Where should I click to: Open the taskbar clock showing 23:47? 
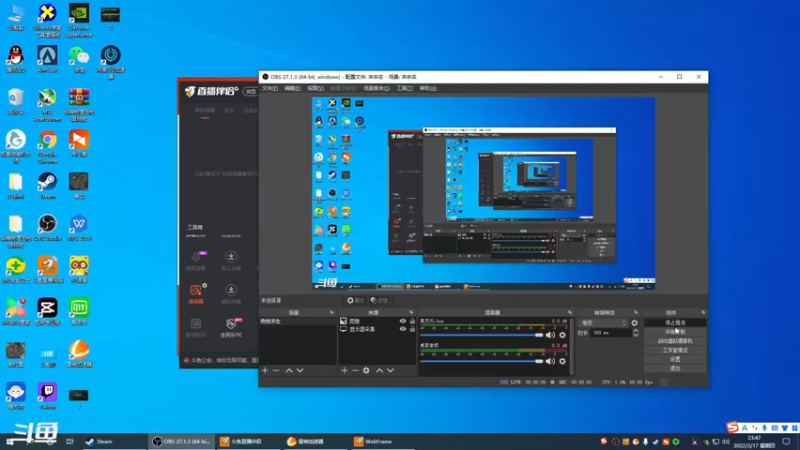[x=754, y=441]
